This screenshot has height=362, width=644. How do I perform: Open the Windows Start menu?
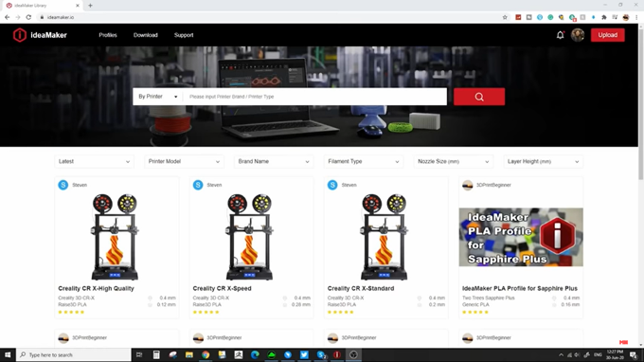point(8,354)
